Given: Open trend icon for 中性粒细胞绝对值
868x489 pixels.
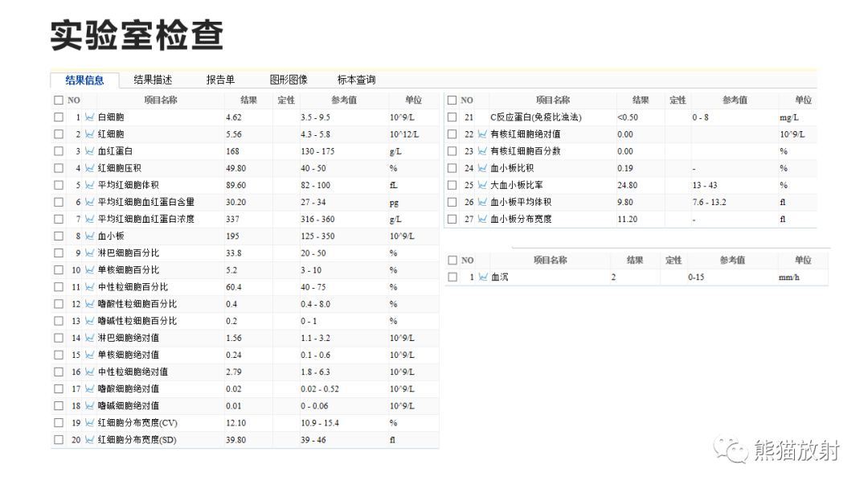Looking at the screenshot, I should [x=90, y=372].
